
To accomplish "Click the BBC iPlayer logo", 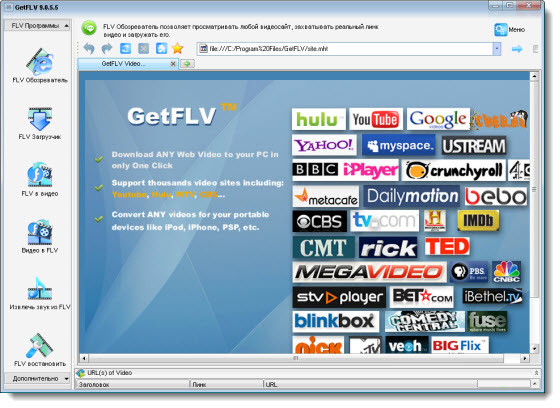I will tap(345, 170).
